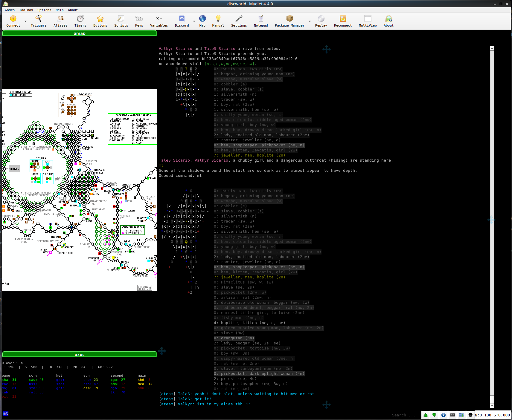The height and width of the screenshot is (420, 512).
Task: Click the qmap green title bar
Action: [x=80, y=33]
